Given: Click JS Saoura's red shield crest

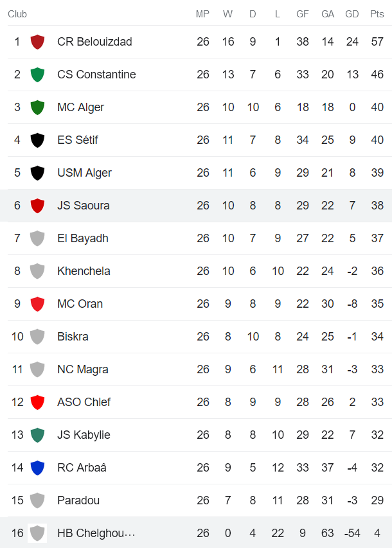Looking at the screenshot, I should pyautogui.click(x=37, y=206).
